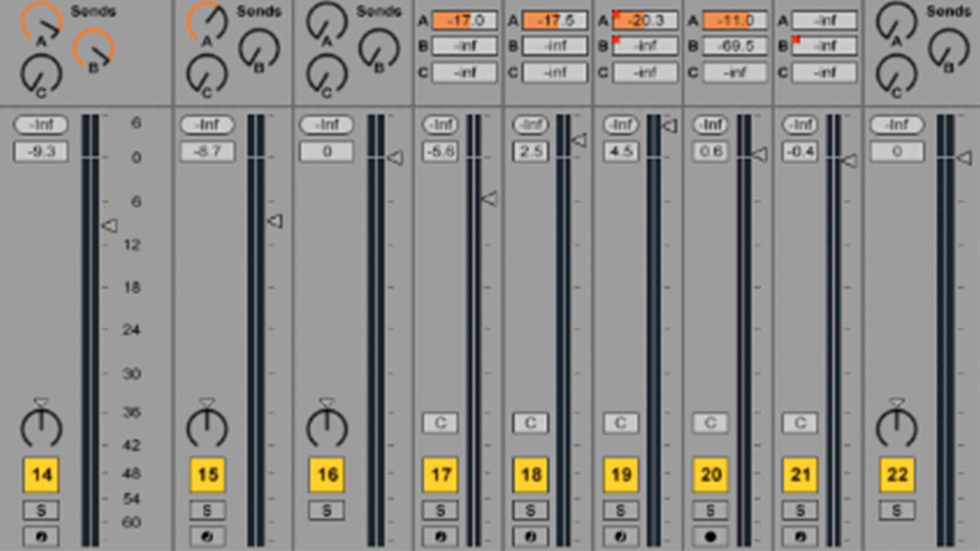Click the pan C box on track 20

pyautogui.click(x=710, y=423)
